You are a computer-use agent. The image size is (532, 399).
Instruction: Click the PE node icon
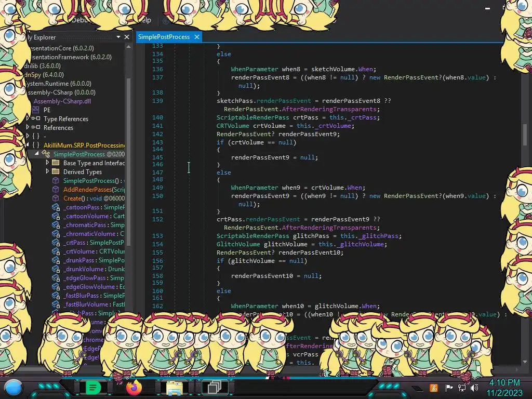36,110
